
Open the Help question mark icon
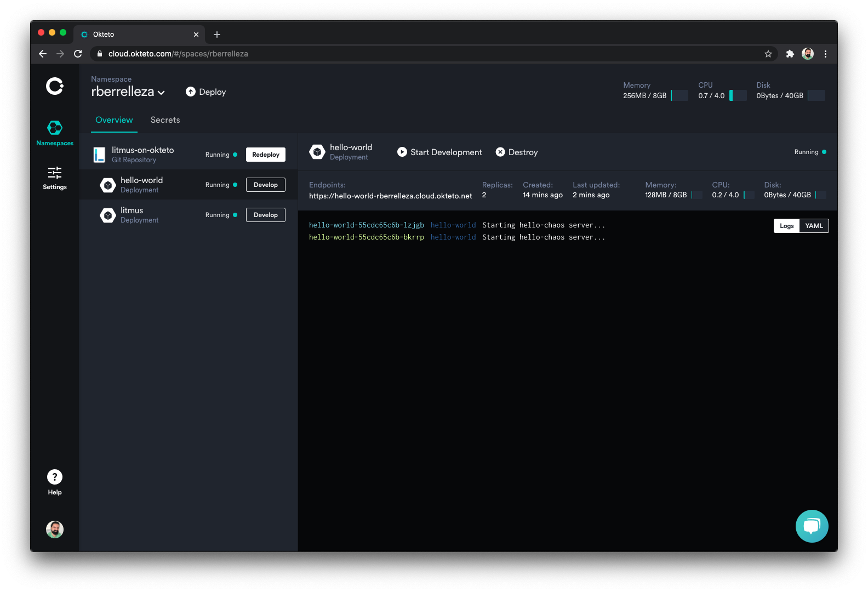pyautogui.click(x=55, y=477)
